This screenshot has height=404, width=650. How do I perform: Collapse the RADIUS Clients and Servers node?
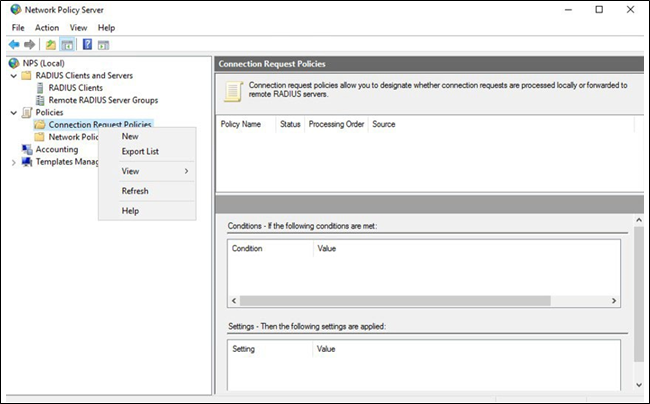14,76
